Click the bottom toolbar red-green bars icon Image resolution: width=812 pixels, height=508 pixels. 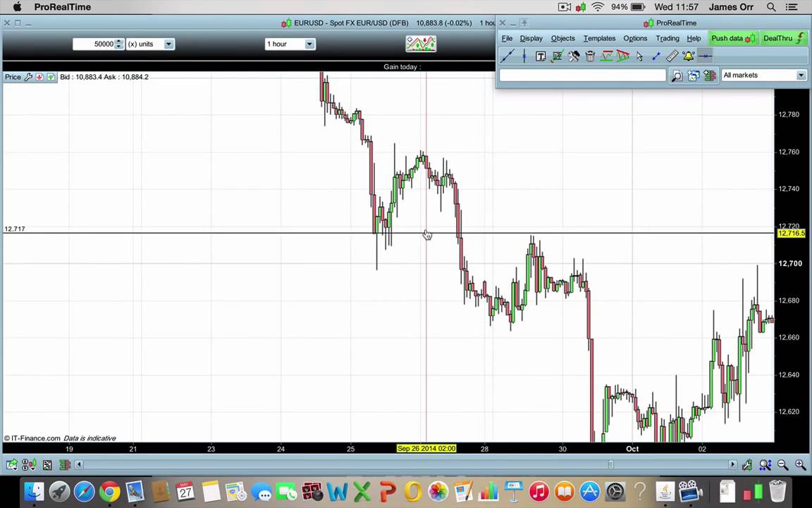[65, 465]
